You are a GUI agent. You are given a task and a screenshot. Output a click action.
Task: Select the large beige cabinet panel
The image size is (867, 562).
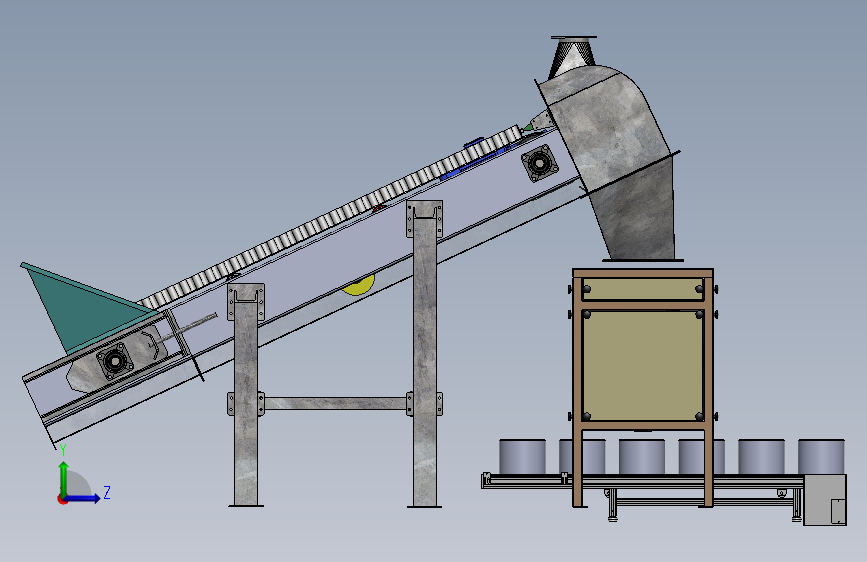click(643, 365)
